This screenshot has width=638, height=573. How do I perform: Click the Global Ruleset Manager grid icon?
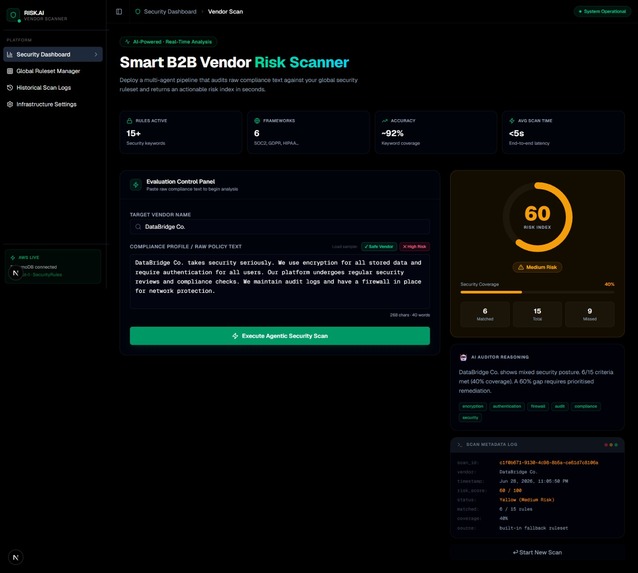click(x=10, y=71)
